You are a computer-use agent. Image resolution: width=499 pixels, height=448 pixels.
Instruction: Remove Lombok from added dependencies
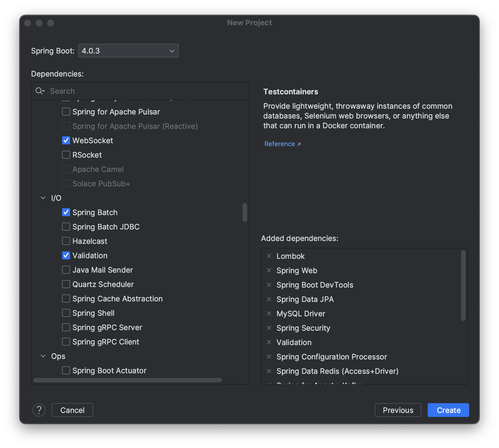[269, 256]
